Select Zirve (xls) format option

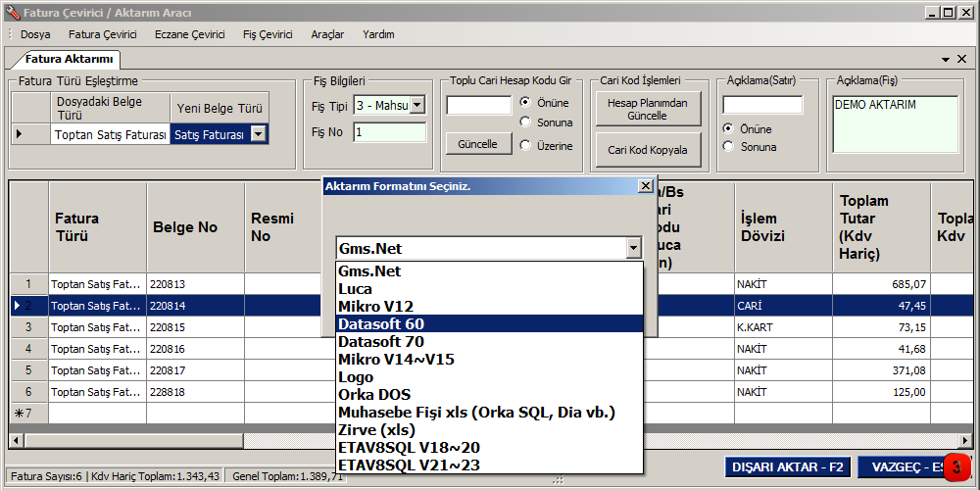(489, 429)
